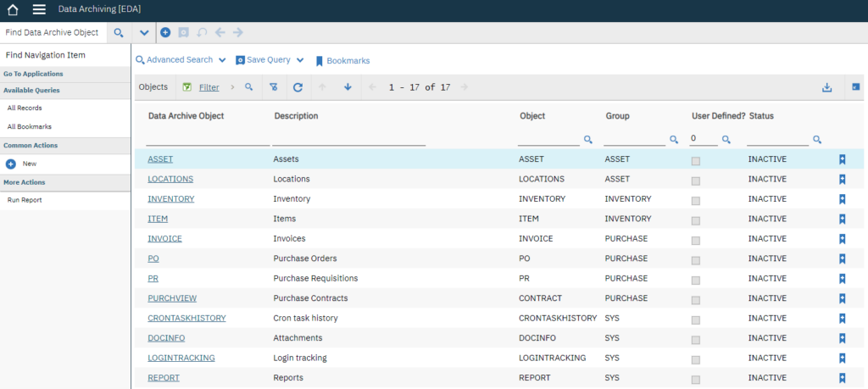
Task: Select All Records query
Action: pos(25,108)
